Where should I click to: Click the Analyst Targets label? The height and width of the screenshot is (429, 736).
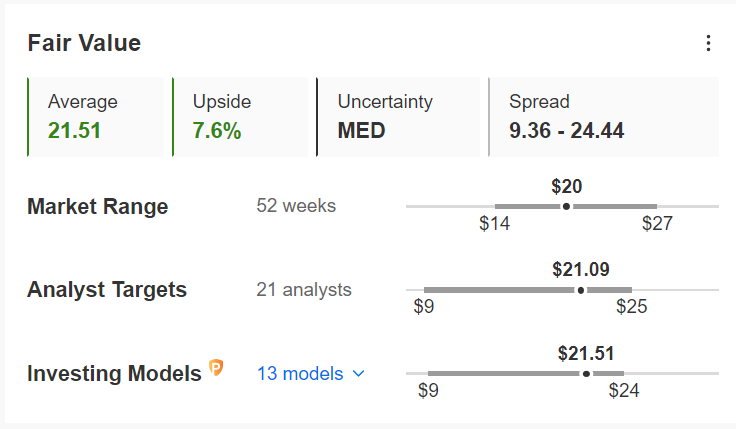pos(107,290)
